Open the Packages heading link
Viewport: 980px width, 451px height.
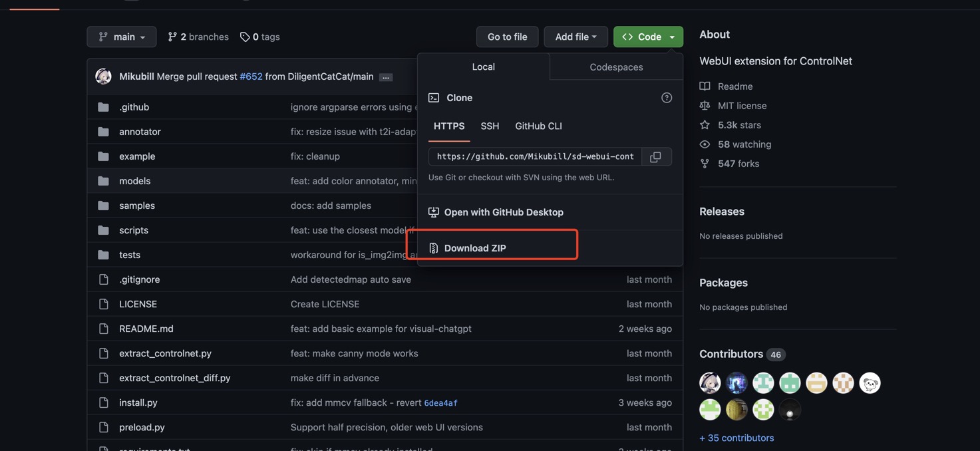pos(723,283)
